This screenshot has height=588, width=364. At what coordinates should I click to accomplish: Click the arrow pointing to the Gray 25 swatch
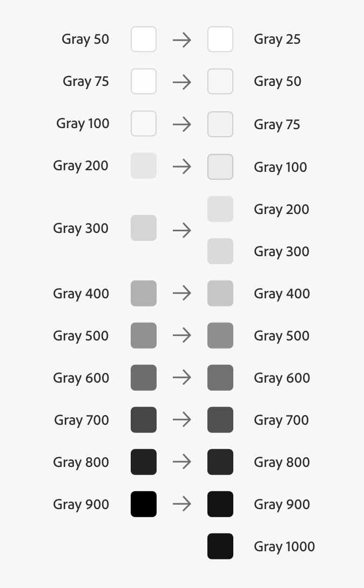tap(182, 39)
